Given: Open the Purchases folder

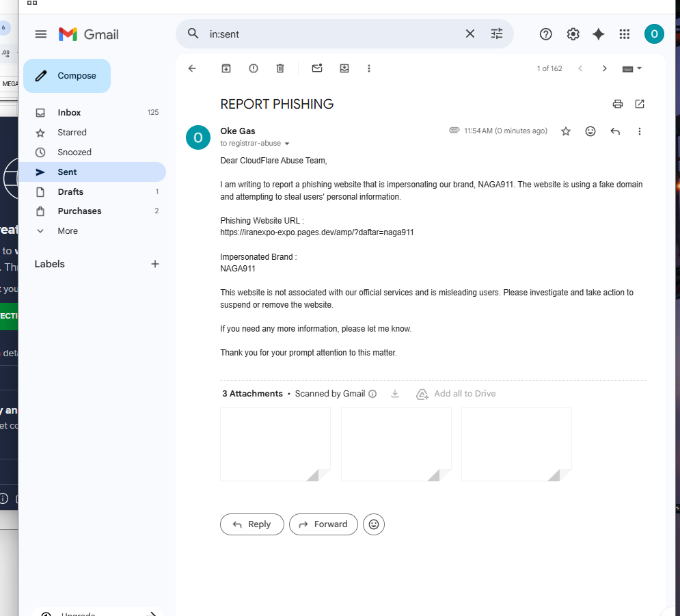Looking at the screenshot, I should [92, 211].
